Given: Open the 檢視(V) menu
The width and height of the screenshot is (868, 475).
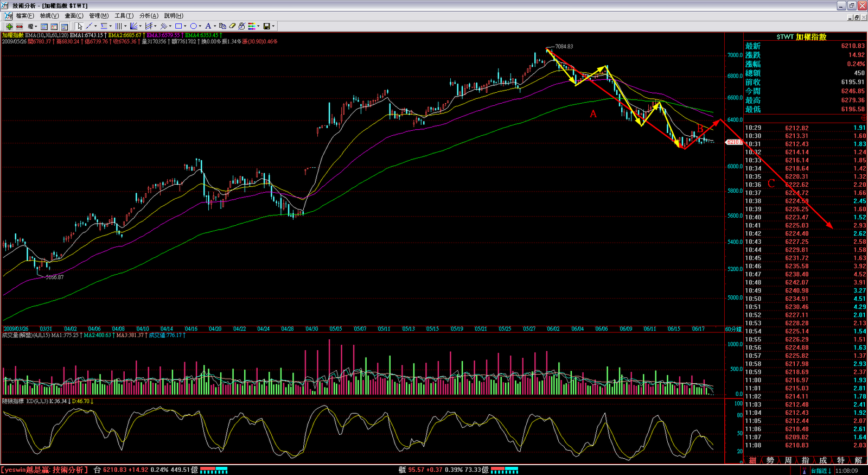Looking at the screenshot, I should tap(49, 16).
